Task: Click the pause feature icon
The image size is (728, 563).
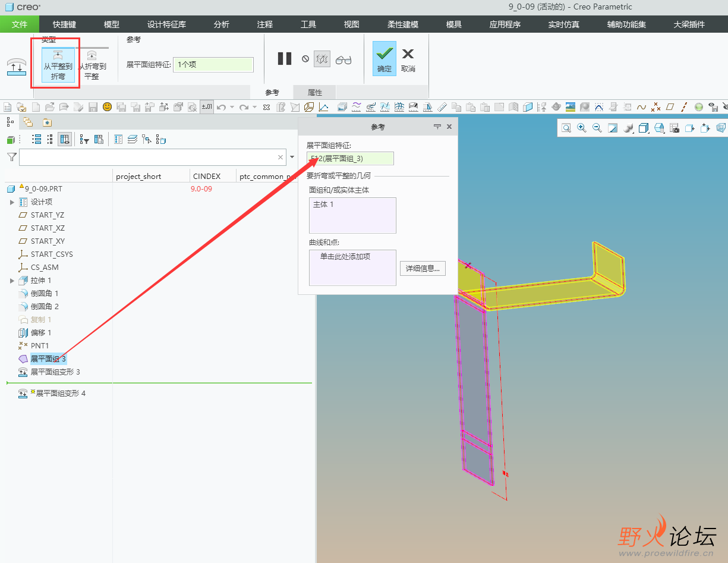Action: click(285, 59)
